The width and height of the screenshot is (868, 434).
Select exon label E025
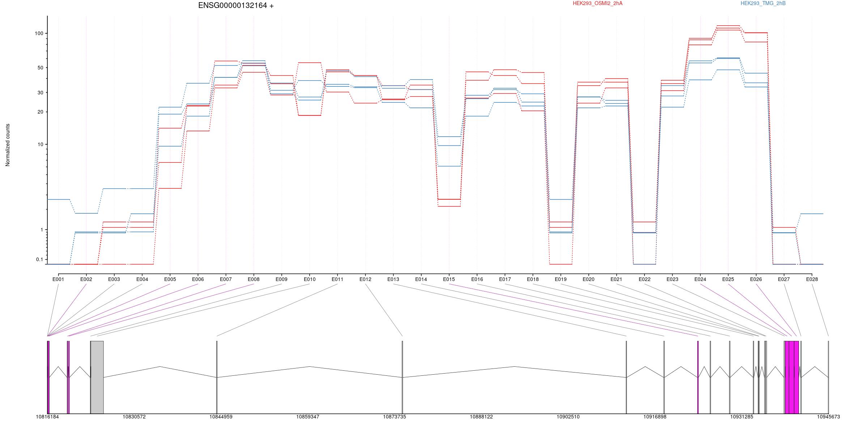728,279
